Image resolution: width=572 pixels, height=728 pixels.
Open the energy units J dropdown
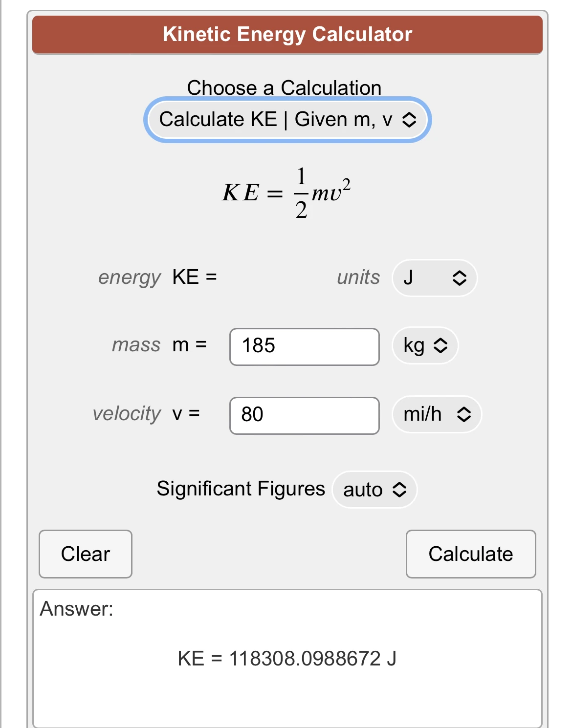(434, 278)
